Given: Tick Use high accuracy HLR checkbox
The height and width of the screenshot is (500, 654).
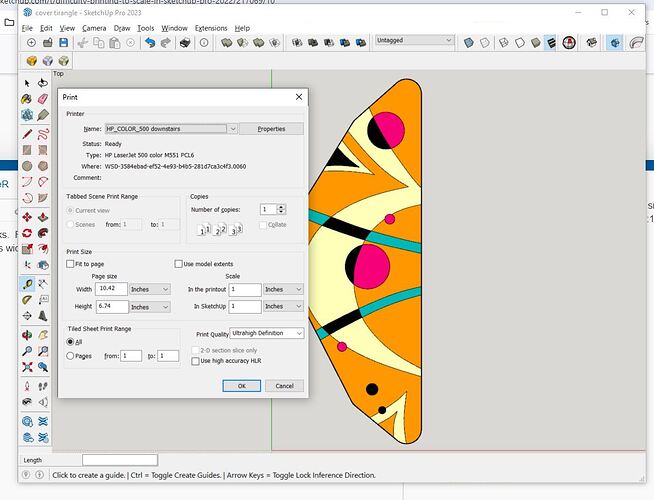Looking at the screenshot, I should coord(194,361).
